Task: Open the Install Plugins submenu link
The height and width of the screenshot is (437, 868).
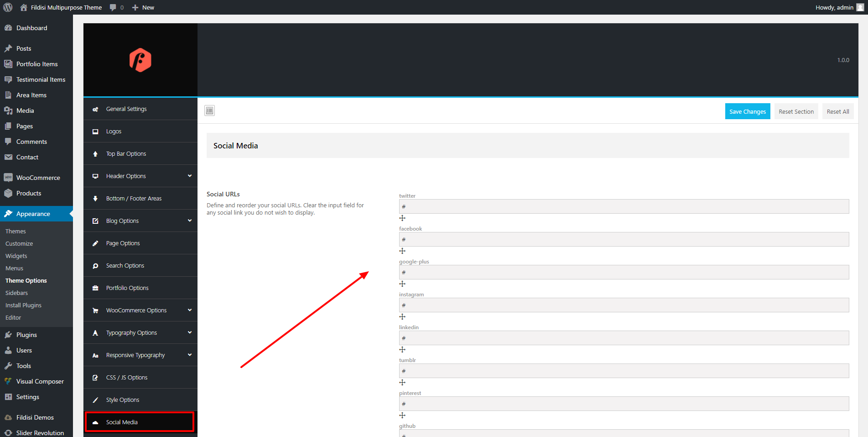Action: click(23, 305)
